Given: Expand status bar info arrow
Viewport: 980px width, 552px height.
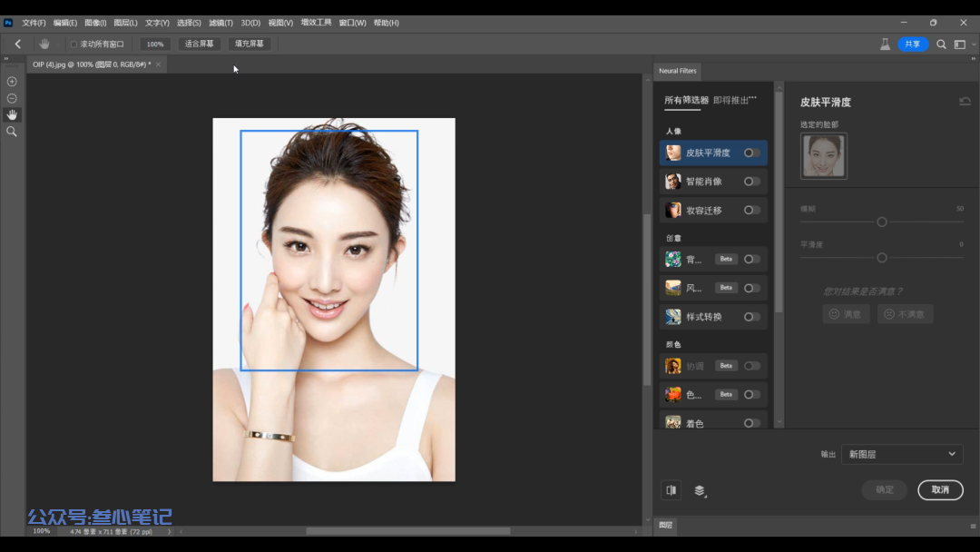Looking at the screenshot, I should pyautogui.click(x=170, y=532).
